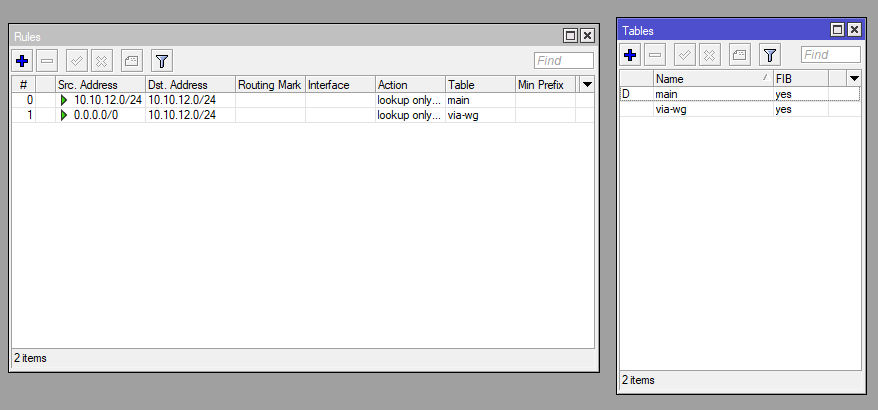Sort tables by FIB column header
878x410 pixels.
pos(801,78)
